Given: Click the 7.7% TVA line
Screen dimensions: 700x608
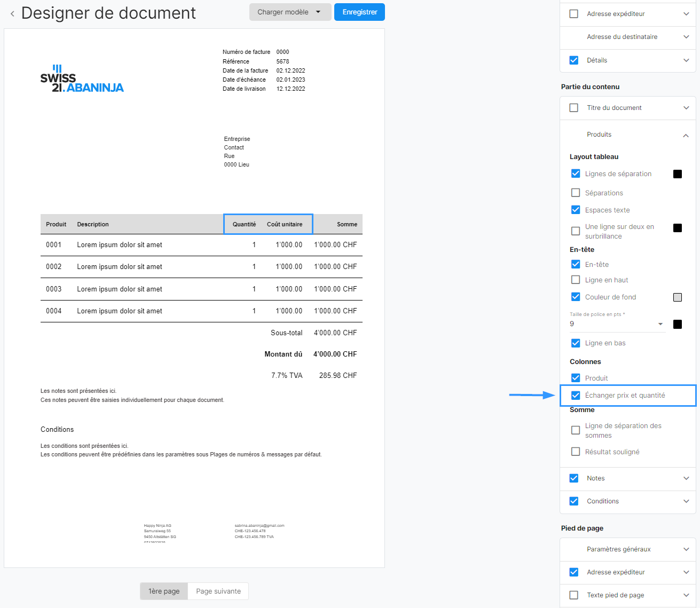Looking at the screenshot, I should (x=314, y=375).
